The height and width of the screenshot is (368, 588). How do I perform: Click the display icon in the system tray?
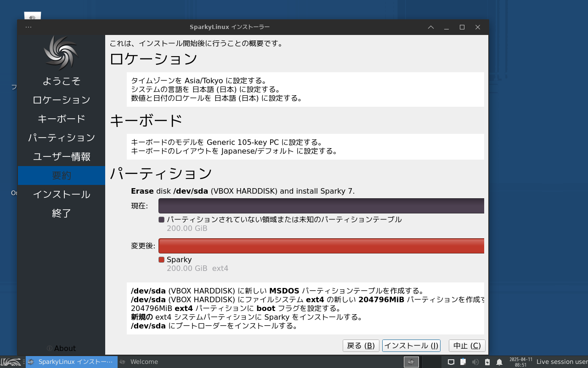pyautogui.click(x=451, y=362)
